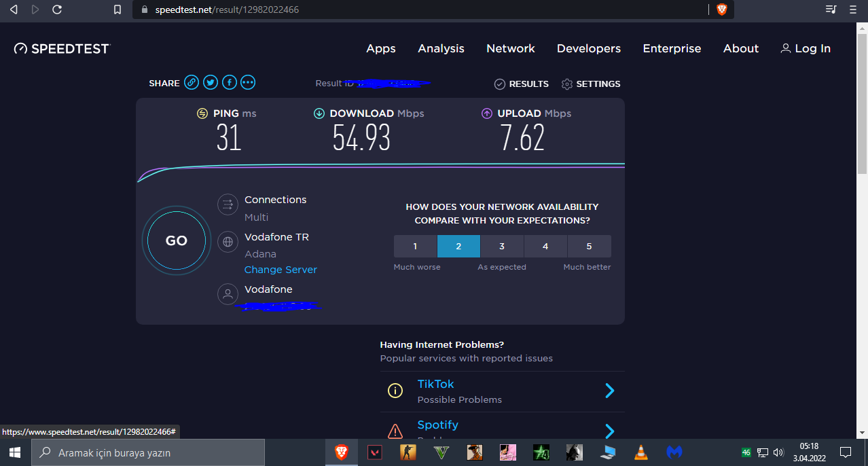Click the download arrow icon

319,113
